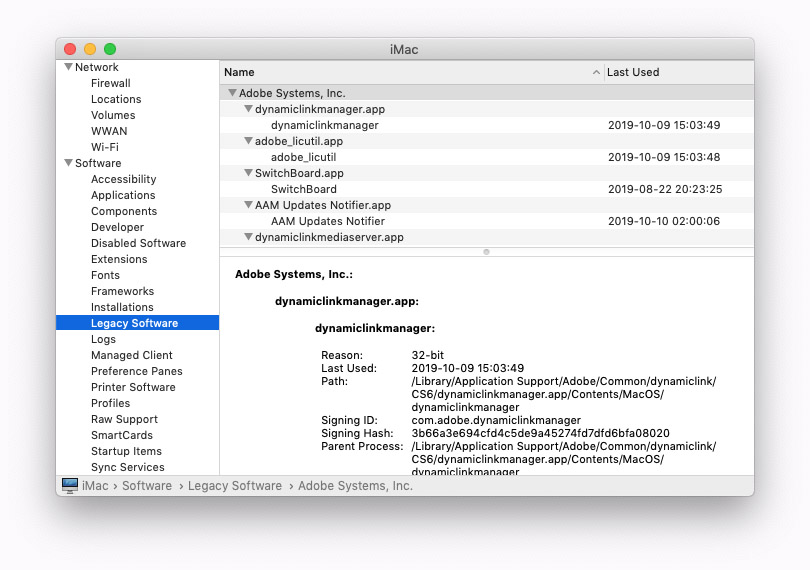This screenshot has width=810, height=570.
Task: Select Components in the sidebar
Action: pyautogui.click(x=124, y=211)
